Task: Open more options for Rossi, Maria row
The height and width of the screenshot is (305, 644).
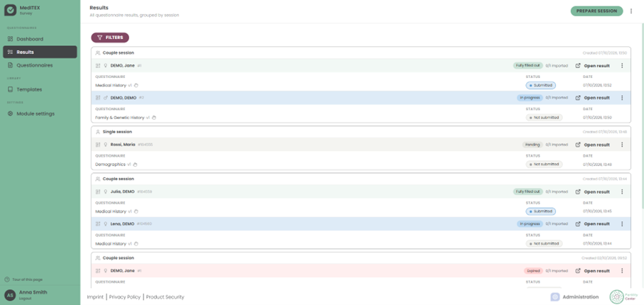Action: tap(622, 145)
